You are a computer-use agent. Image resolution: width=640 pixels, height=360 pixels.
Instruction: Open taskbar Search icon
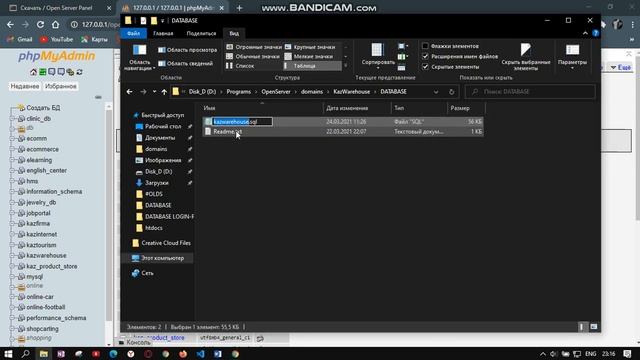click(25, 354)
